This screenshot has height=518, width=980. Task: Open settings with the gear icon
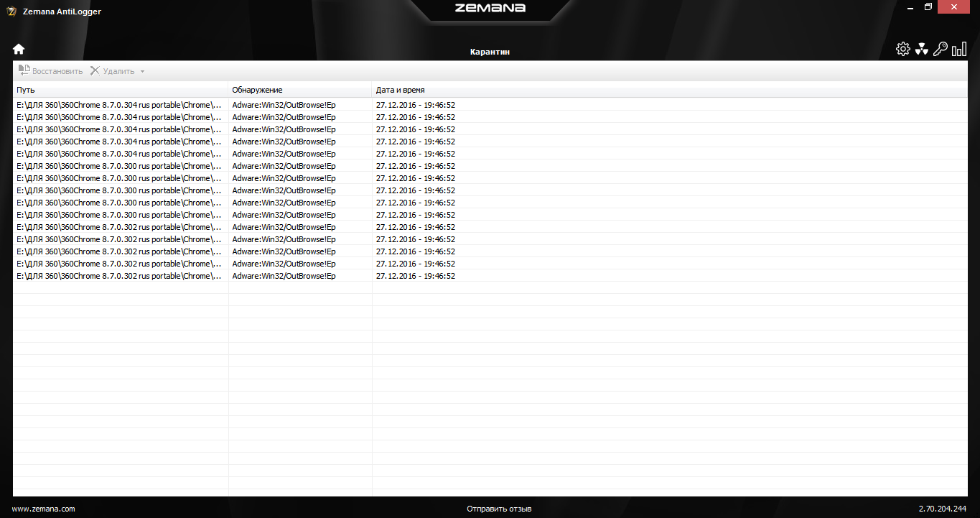(x=903, y=49)
